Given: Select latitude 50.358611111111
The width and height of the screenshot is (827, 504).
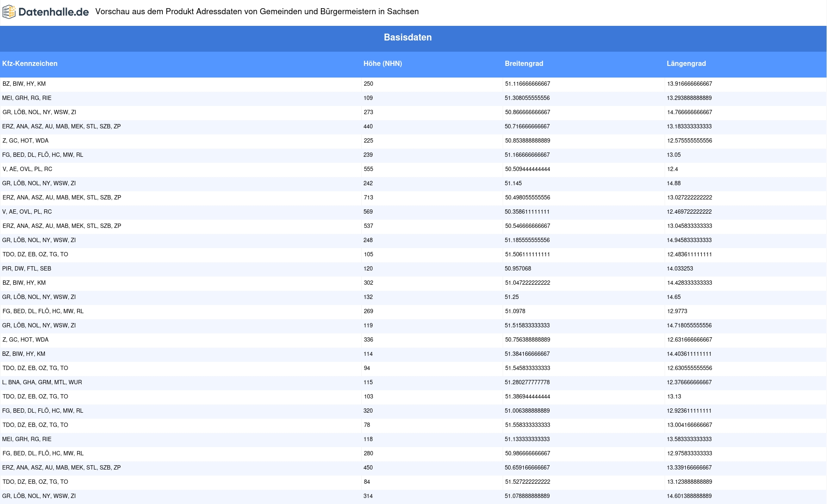Looking at the screenshot, I should click(527, 212).
